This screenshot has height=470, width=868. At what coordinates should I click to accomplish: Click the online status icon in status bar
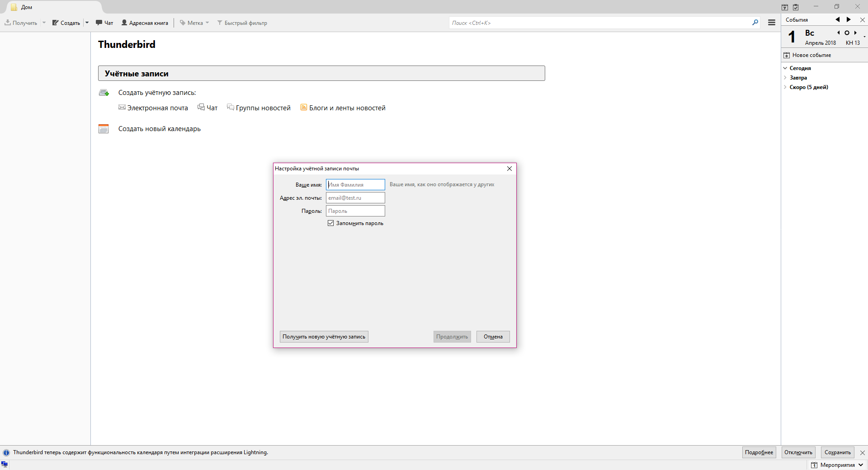click(5, 464)
